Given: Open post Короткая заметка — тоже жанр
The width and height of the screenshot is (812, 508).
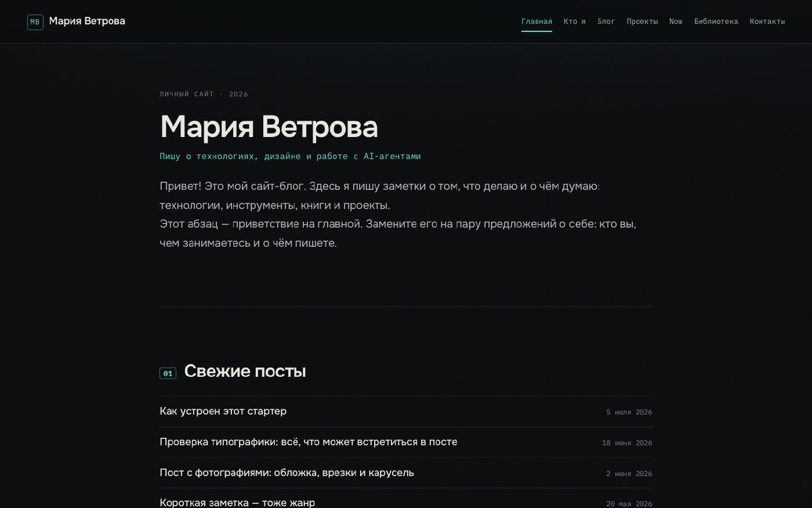Looking at the screenshot, I should point(237,502).
